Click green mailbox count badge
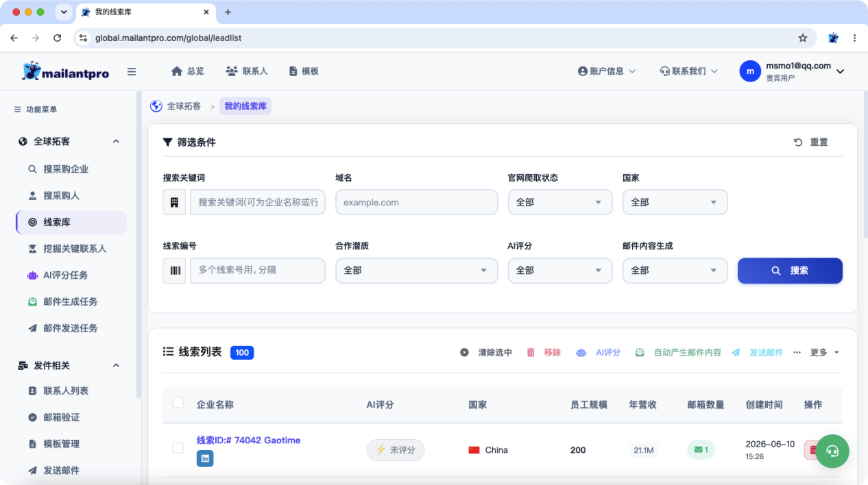This screenshot has width=868, height=485. pyautogui.click(x=701, y=450)
